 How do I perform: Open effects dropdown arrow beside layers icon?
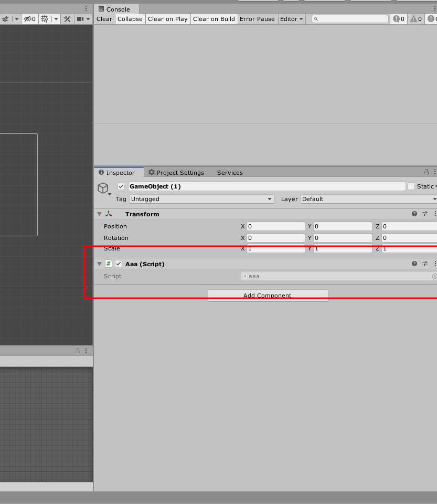pyautogui.click(x=17, y=19)
